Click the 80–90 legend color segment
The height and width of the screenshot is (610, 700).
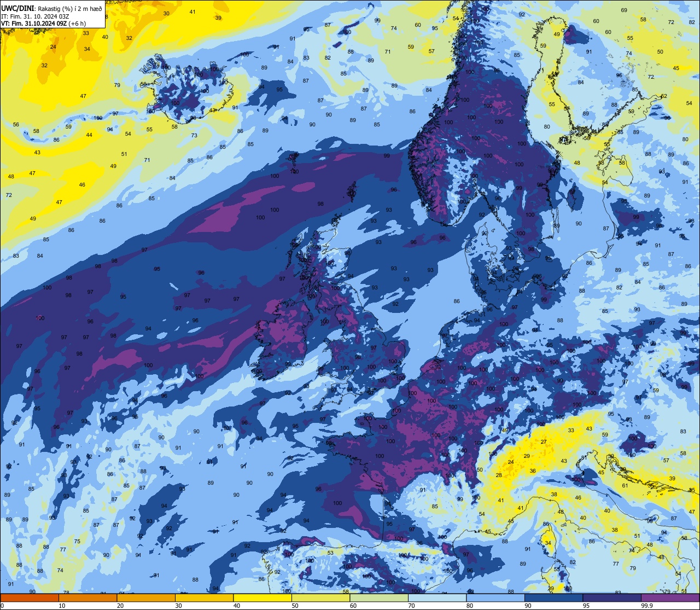click(x=495, y=597)
